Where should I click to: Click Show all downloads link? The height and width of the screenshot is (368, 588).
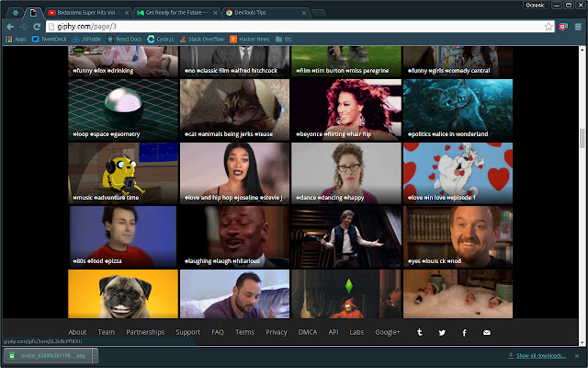[x=541, y=356]
